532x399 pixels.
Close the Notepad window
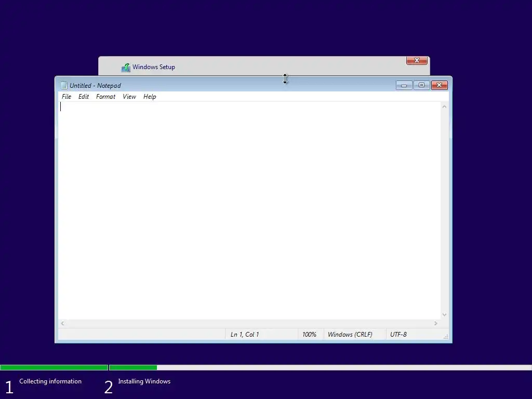(x=440, y=85)
